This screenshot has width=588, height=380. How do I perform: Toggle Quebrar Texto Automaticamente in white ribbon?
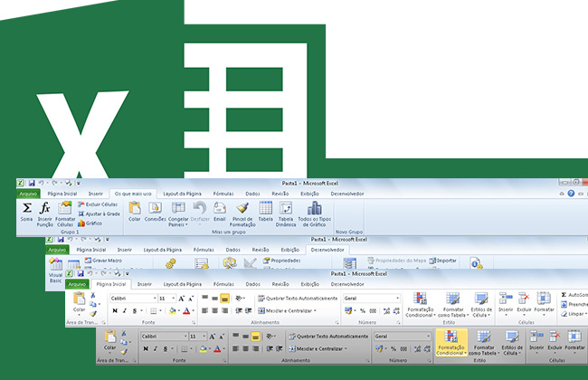coord(298,299)
